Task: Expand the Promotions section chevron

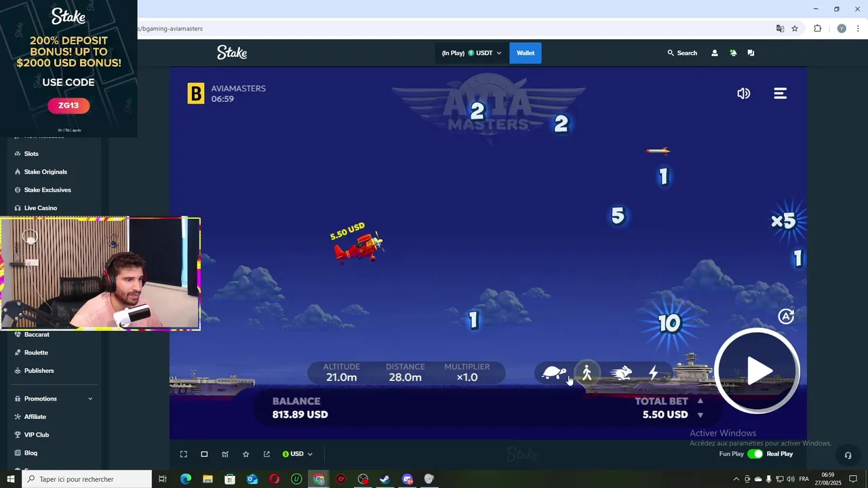Action: pos(90,399)
